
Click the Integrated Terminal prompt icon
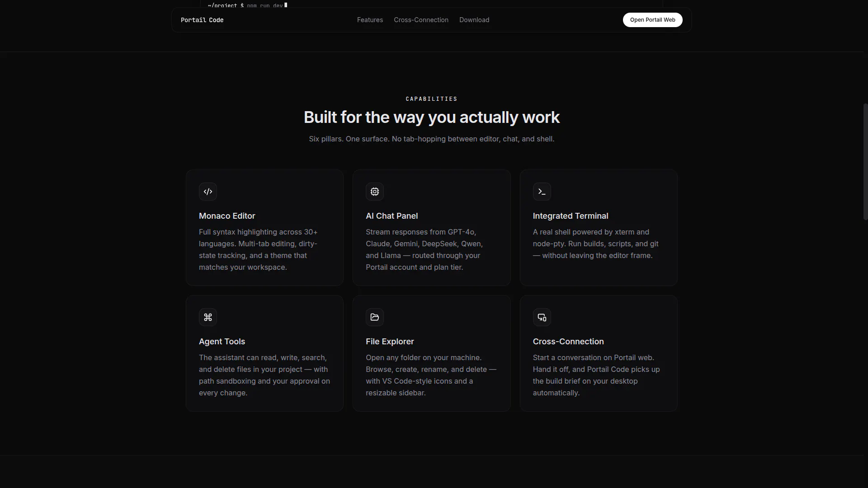(x=542, y=192)
